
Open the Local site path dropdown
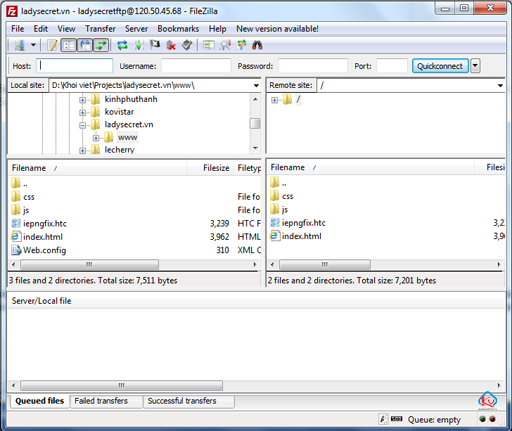[x=256, y=86]
